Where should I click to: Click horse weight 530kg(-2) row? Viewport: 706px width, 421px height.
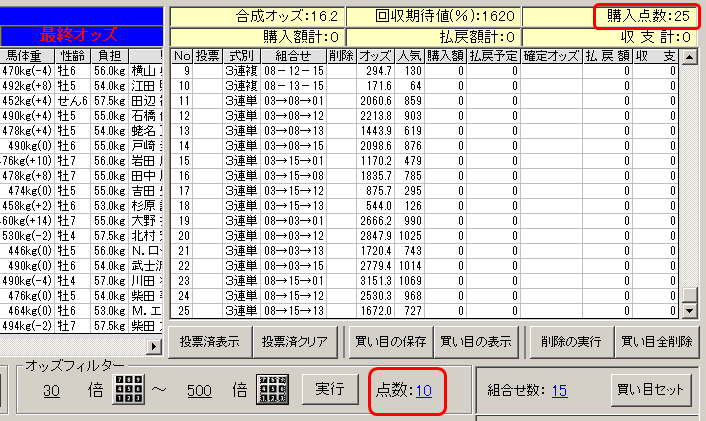27,235
